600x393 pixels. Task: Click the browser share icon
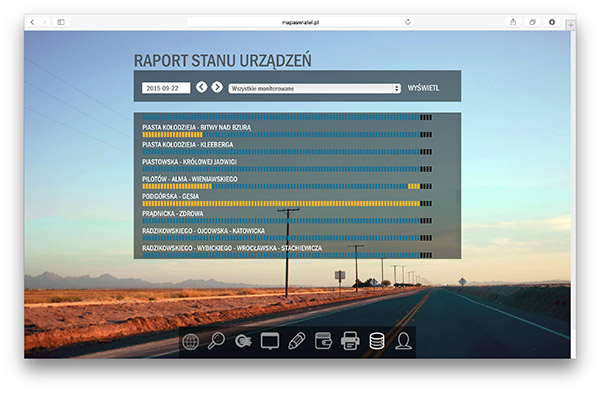(x=513, y=22)
